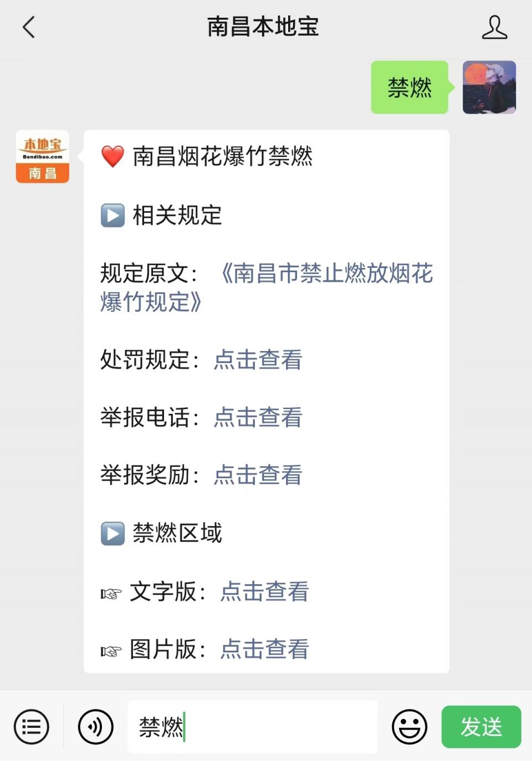
Task: Open the emoji picker icon
Action: pyautogui.click(x=410, y=727)
